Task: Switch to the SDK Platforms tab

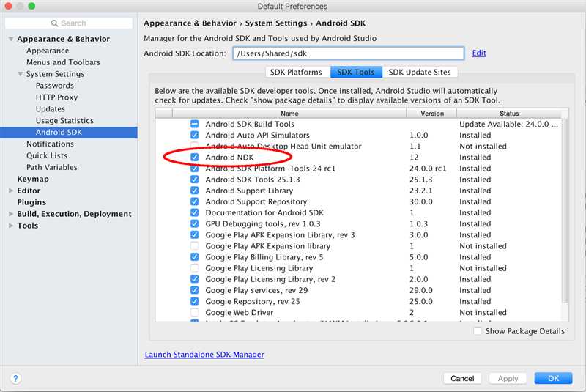Action: pos(297,72)
